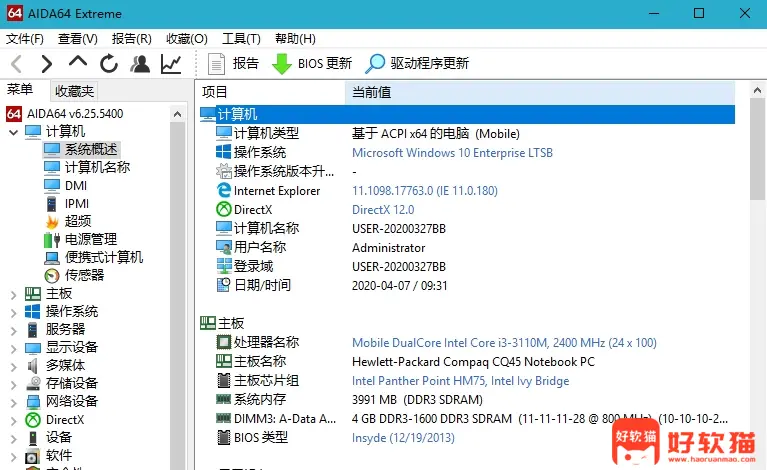The height and width of the screenshot is (470, 767).
Task: Expand the 主板 tree node
Action: click(14, 295)
